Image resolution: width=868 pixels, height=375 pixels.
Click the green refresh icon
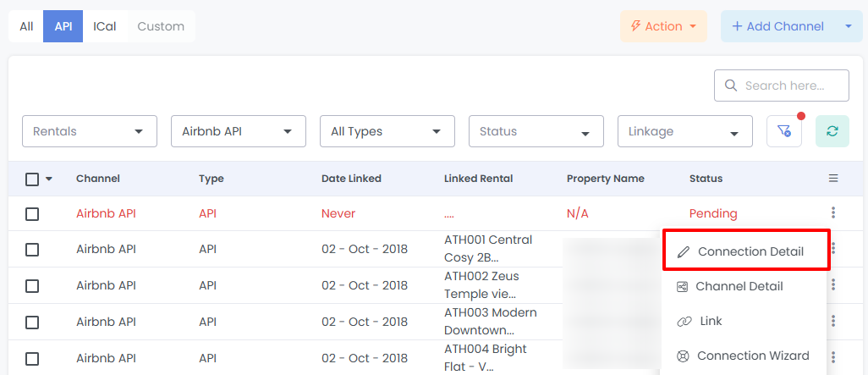(832, 131)
